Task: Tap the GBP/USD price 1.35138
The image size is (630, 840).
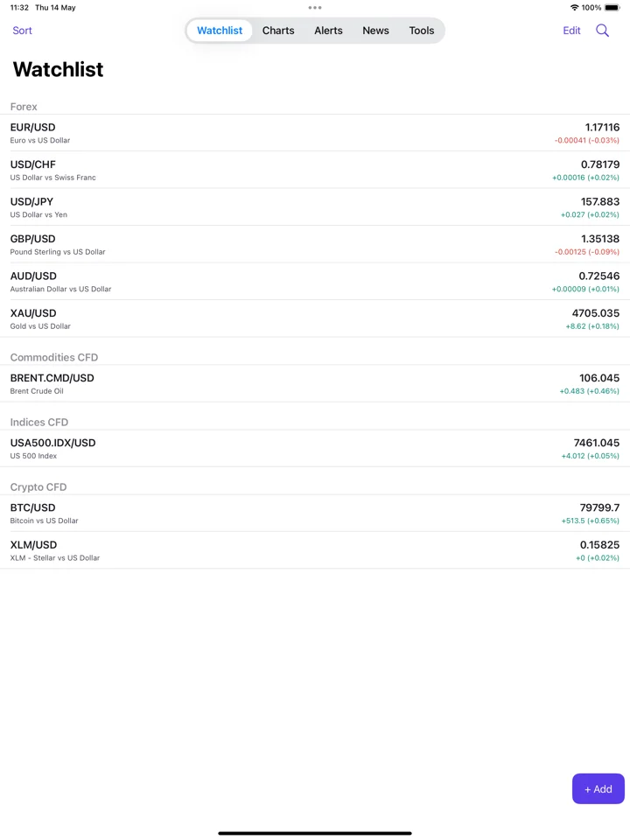Action: point(600,239)
